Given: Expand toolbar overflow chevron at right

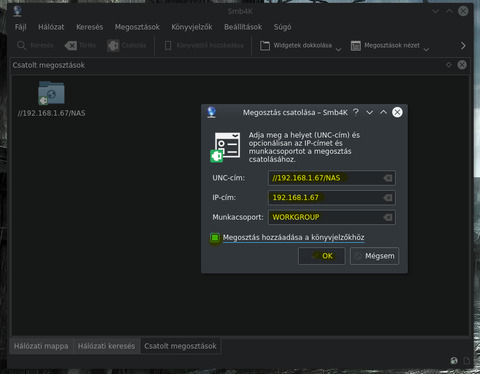Looking at the screenshot, I should click(463, 46).
